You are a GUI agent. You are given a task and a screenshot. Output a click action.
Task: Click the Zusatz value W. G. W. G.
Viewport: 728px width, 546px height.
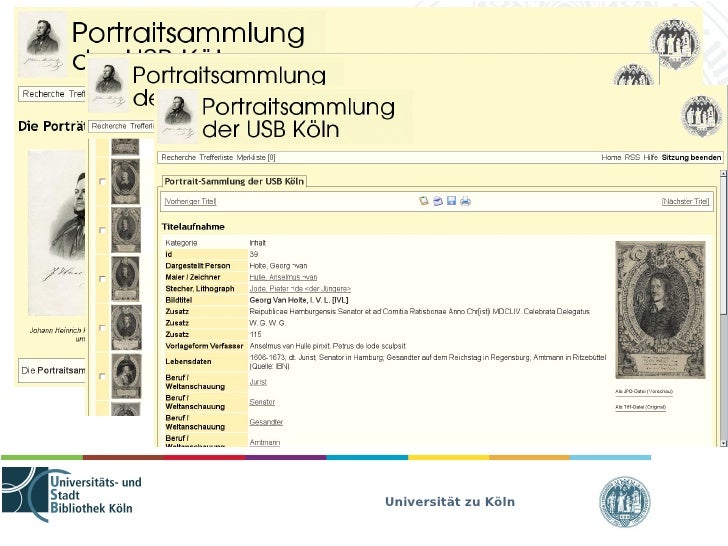(267, 323)
